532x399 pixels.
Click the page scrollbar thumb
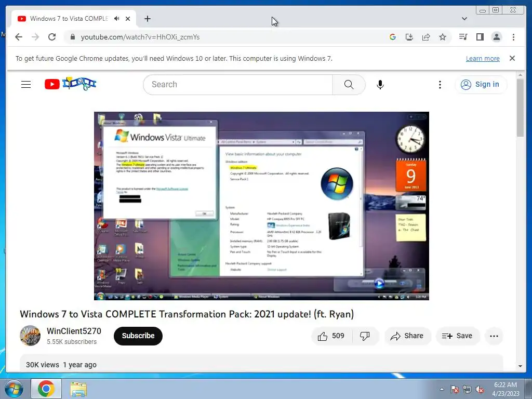click(x=521, y=107)
